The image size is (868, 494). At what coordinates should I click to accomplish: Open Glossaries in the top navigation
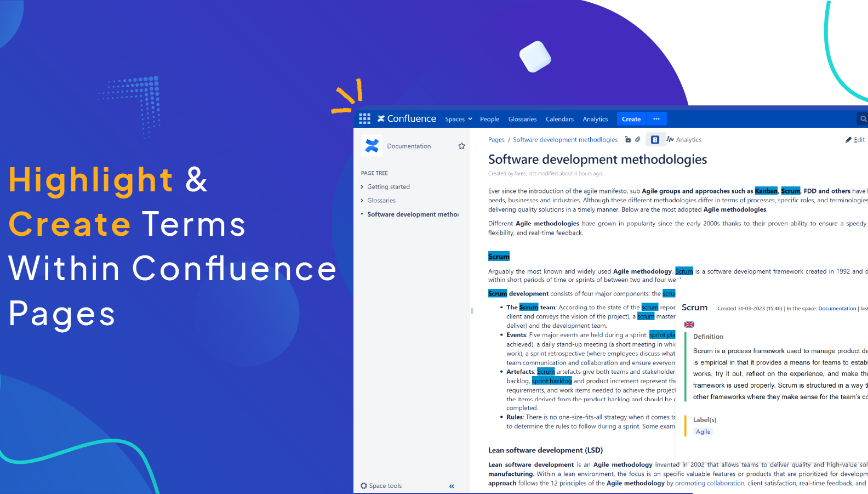pyautogui.click(x=522, y=119)
